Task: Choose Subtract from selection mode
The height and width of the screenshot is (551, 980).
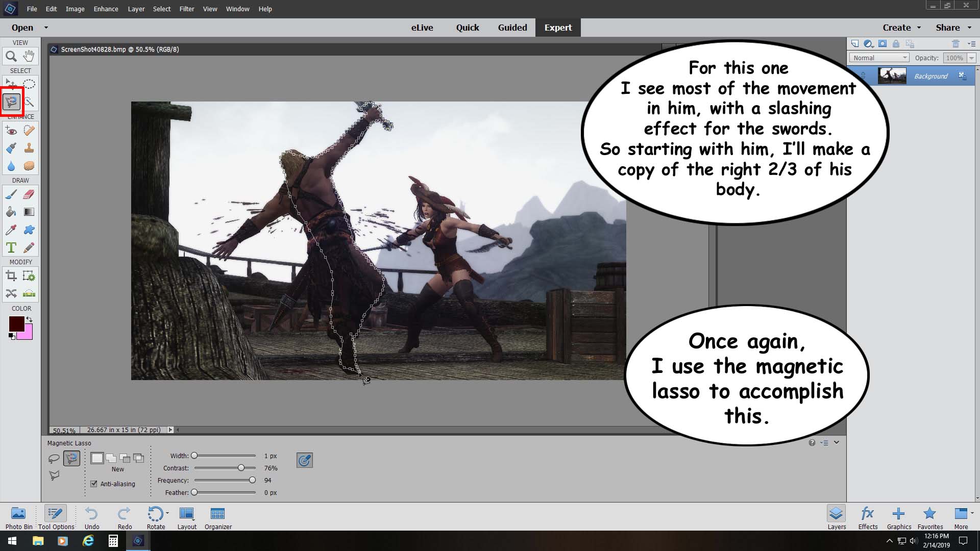Action: (x=125, y=458)
